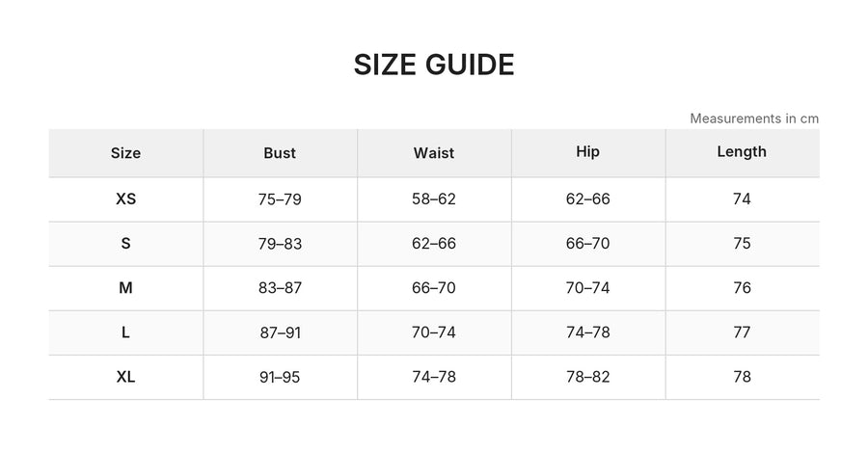Click the L size row label
Screen dimensions: 868x451
pyautogui.click(x=125, y=332)
